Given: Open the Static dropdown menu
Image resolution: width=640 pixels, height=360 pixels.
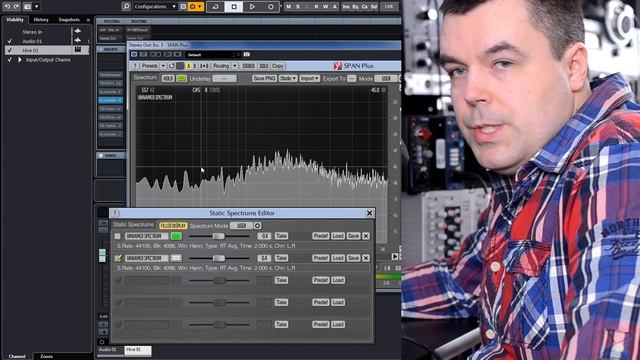Looking at the screenshot, I should (x=288, y=78).
